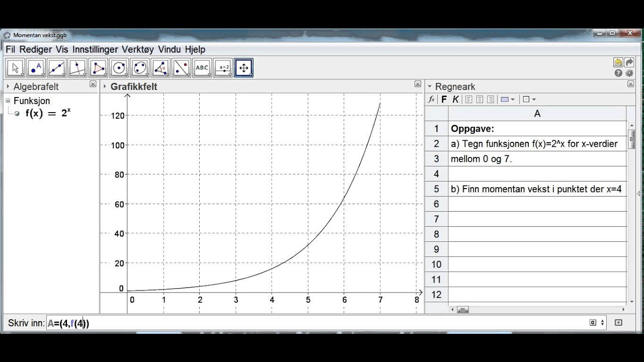This screenshot has height=362, width=644.
Task: Select the ABC text tool
Action: [202, 68]
